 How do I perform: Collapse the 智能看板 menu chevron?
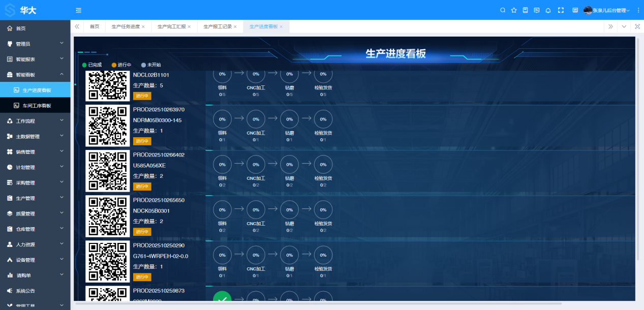tap(62, 74)
